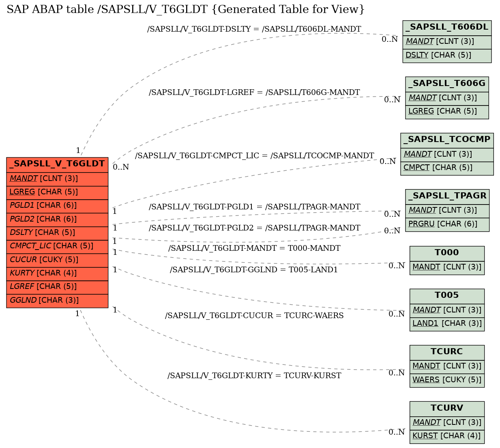Select MANDT [CLNT (3)] in _SAPSLL_TPAGR
Screen dimensions: 500x448
[447, 211]
